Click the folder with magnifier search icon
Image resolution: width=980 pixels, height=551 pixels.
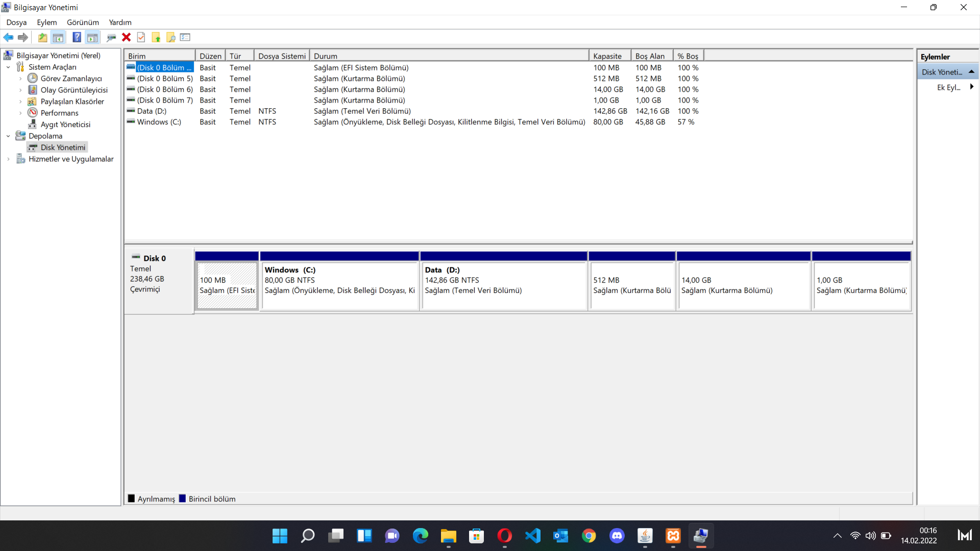point(171,37)
